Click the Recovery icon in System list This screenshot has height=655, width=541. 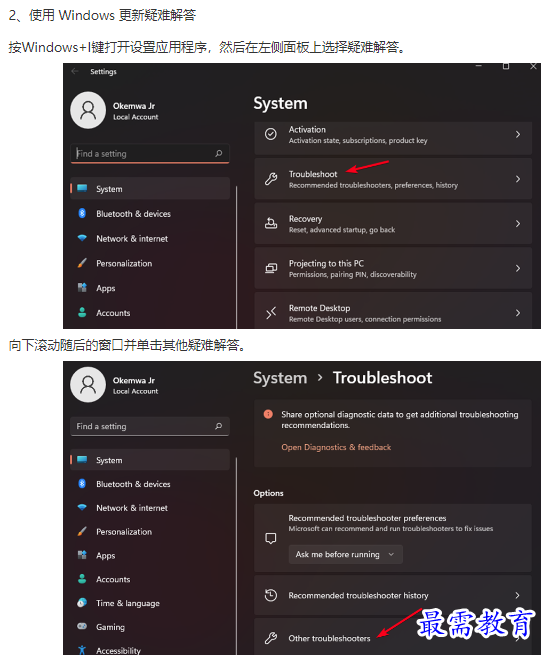[x=271, y=223]
